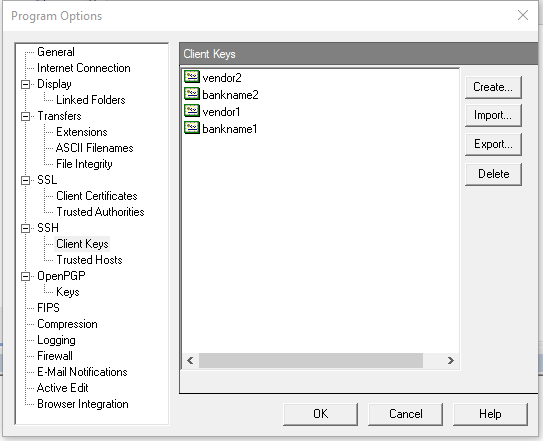Image resolution: width=543 pixels, height=441 pixels.
Task: Open E-Mail Notifications settings
Action: click(82, 372)
